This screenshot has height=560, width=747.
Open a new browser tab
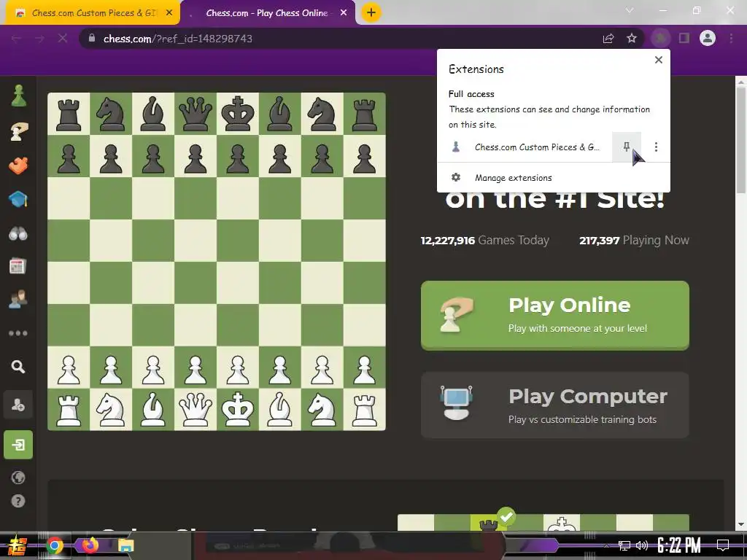(371, 13)
